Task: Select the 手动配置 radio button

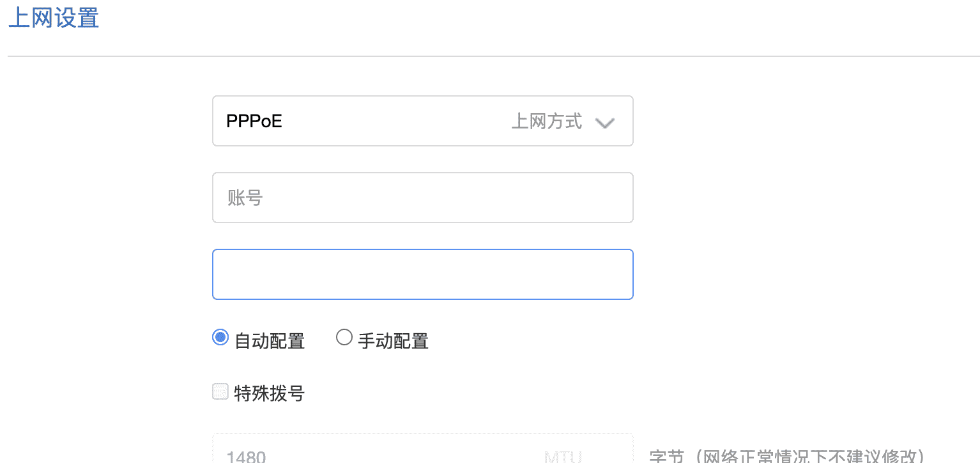Action: coord(344,338)
